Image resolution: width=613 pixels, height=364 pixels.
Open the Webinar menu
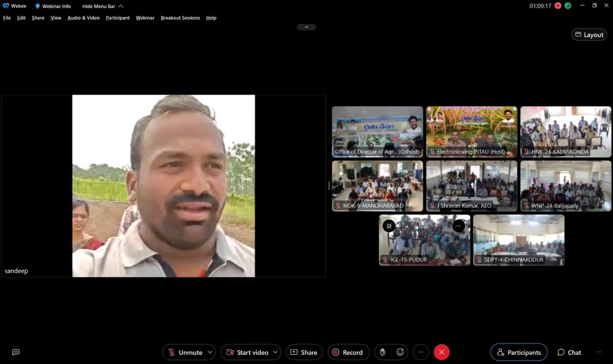pyautogui.click(x=145, y=18)
